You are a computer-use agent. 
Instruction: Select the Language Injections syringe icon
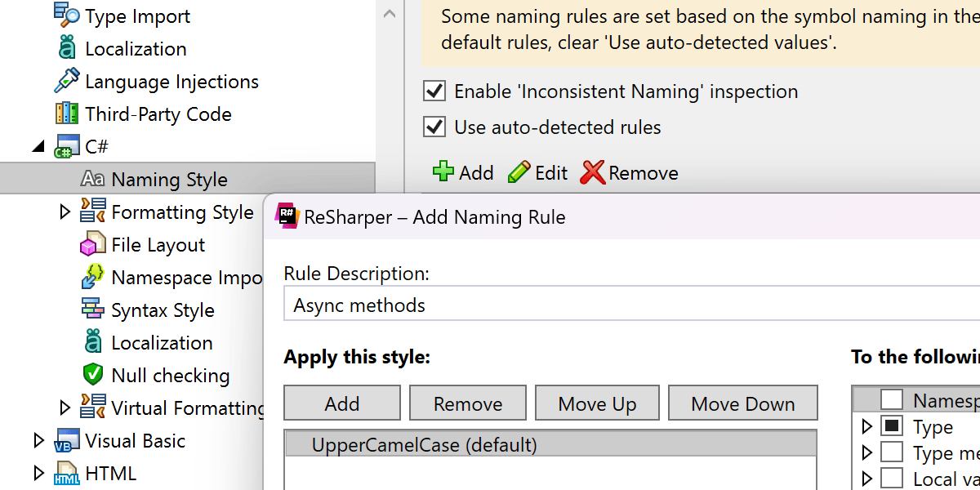click(x=66, y=81)
